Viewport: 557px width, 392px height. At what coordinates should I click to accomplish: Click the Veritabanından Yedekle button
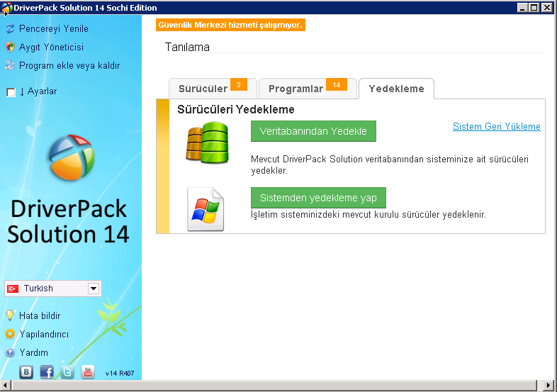coord(313,131)
